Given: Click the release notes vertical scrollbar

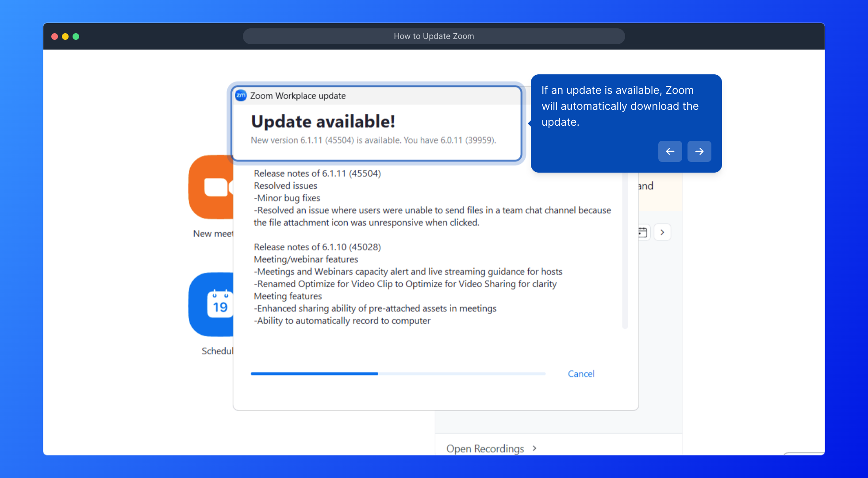Looking at the screenshot, I should [x=625, y=251].
